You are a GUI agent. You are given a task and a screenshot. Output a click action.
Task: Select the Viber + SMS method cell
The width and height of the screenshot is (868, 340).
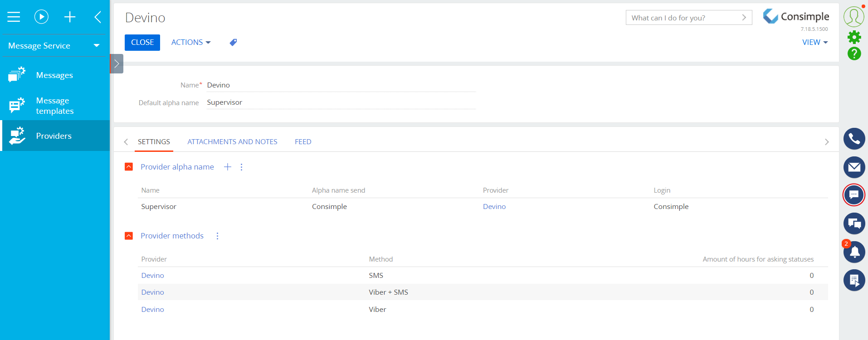pos(388,292)
